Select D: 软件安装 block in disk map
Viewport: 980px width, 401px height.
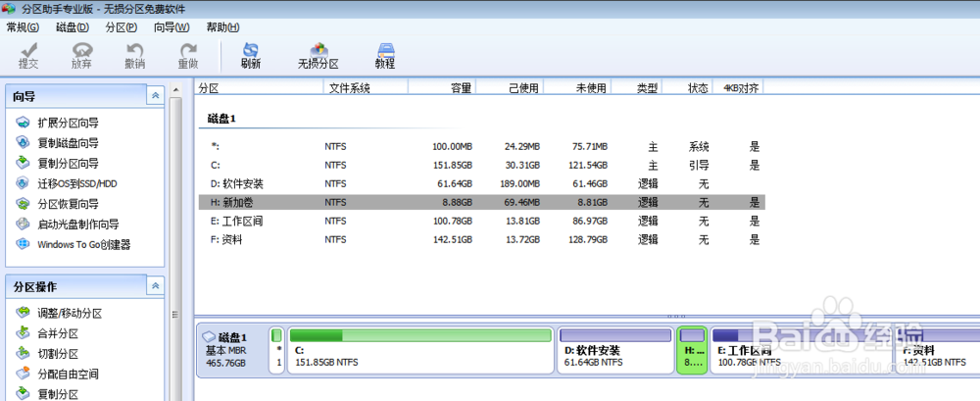(x=615, y=350)
